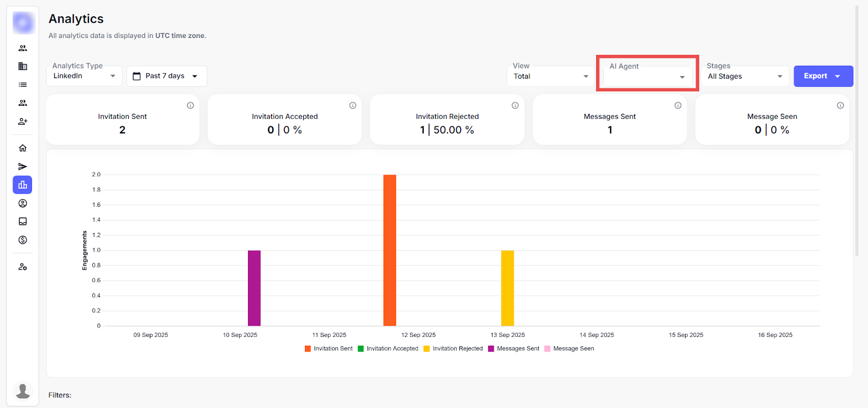Image resolution: width=868 pixels, height=408 pixels.
Task: Expand the AI Agent dropdown
Action: (647, 76)
